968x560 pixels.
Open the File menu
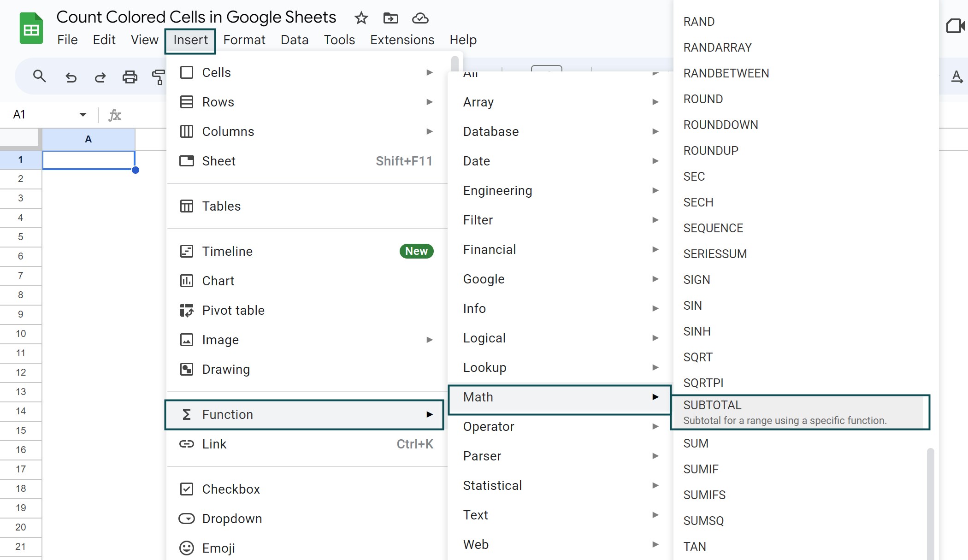click(67, 40)
